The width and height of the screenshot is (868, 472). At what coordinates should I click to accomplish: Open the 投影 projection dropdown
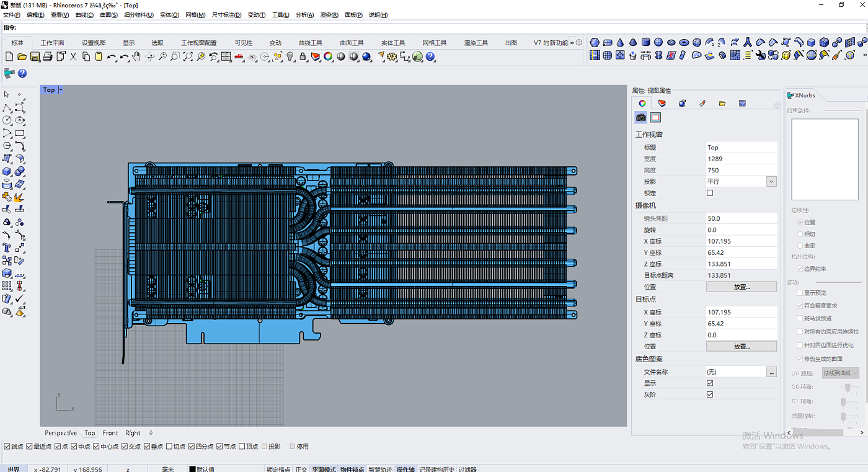point(771,182)
